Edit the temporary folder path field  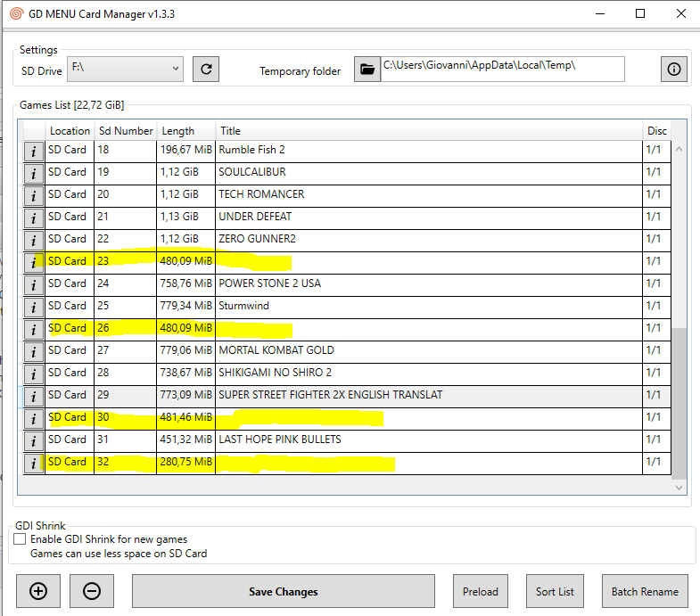(503, 70)
